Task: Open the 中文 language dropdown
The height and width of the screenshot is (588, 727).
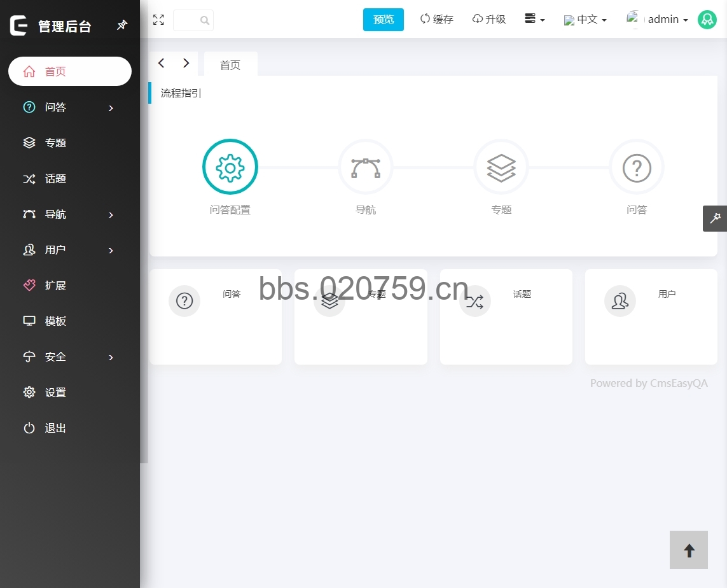Action: (586, 20)
